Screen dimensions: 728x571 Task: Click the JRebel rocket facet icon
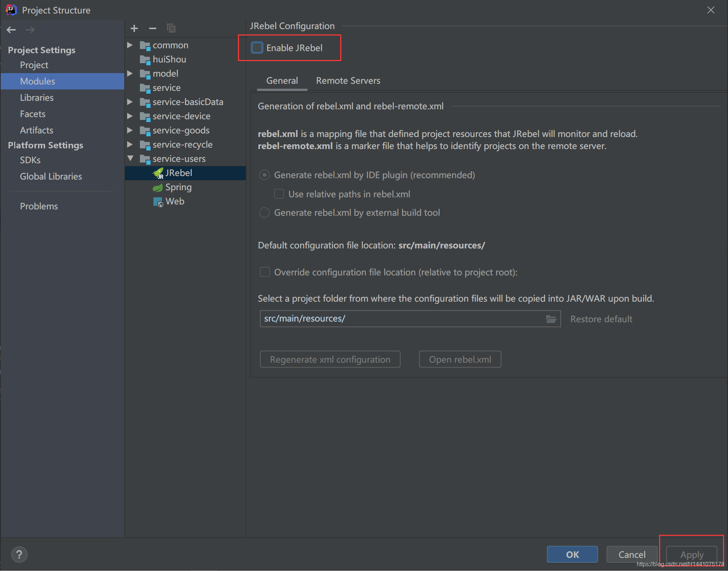click(158, 173)
